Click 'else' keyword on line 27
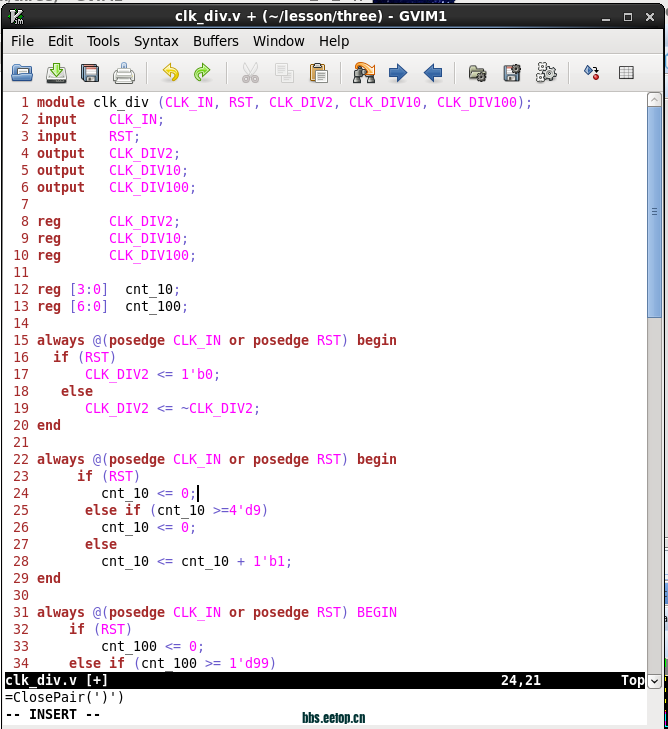The image size is (668, 729). click(x=101, y=544)
